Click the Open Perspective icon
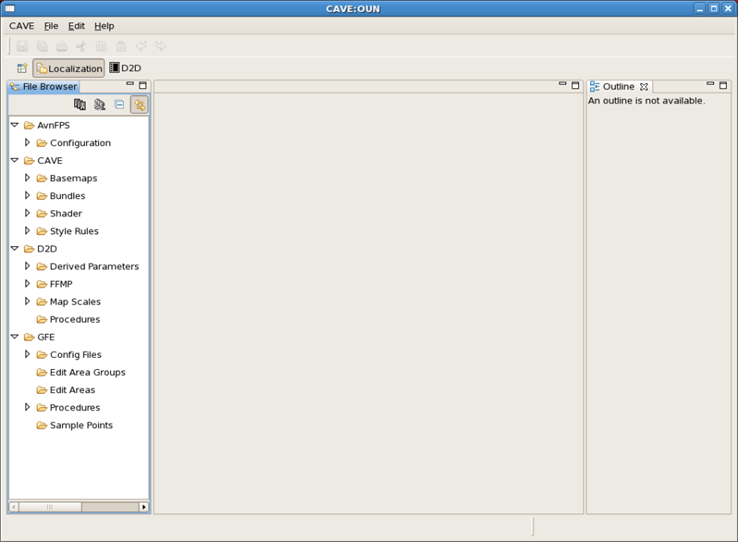Screen dimensions: 738x542 click(22, 68)
